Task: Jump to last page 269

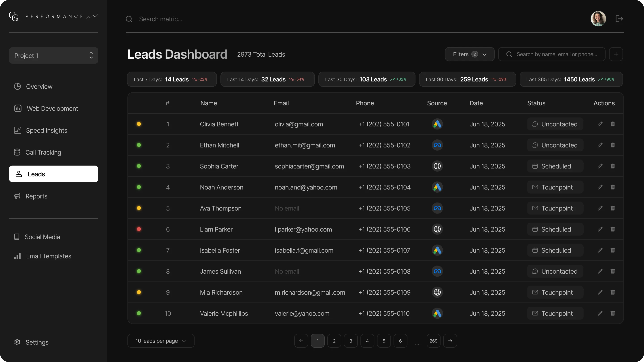Action: coord(433,341)
